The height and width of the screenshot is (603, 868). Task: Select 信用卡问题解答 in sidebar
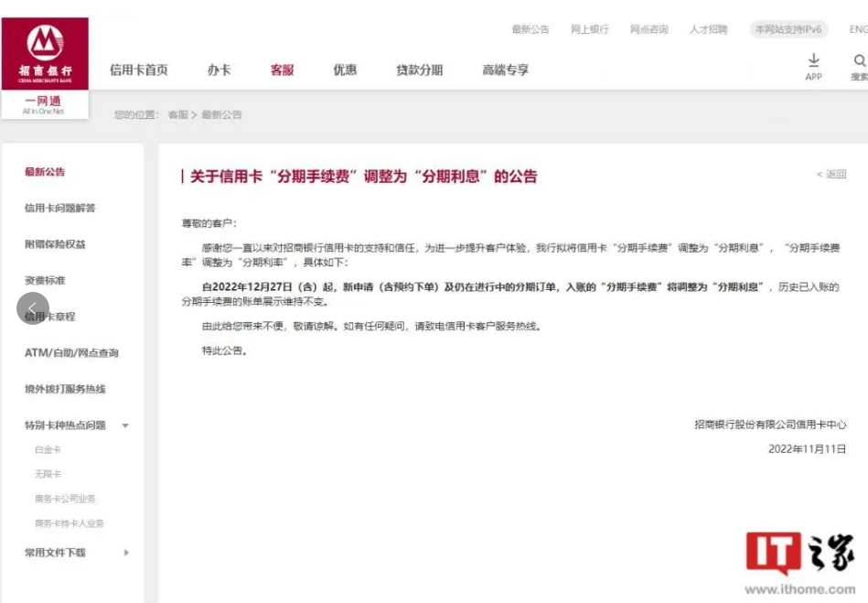(x=59, y=208)
